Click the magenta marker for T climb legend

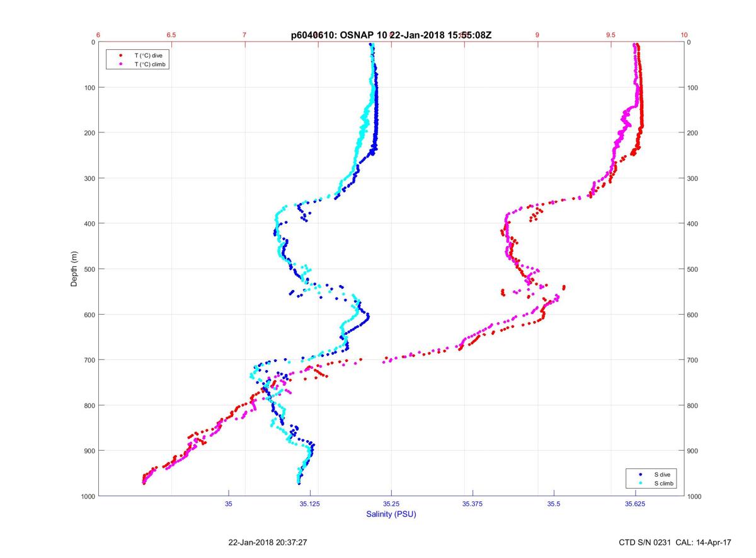(120, 64)
